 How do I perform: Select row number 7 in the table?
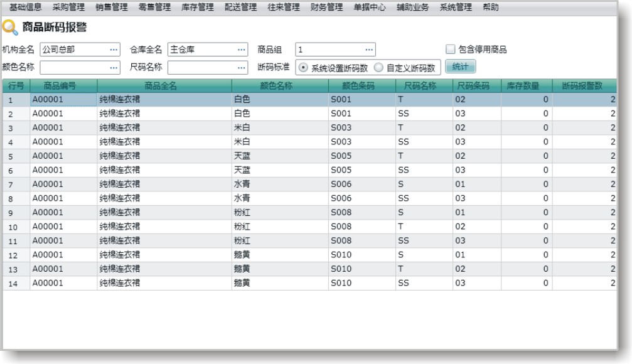tap(16, 185)
